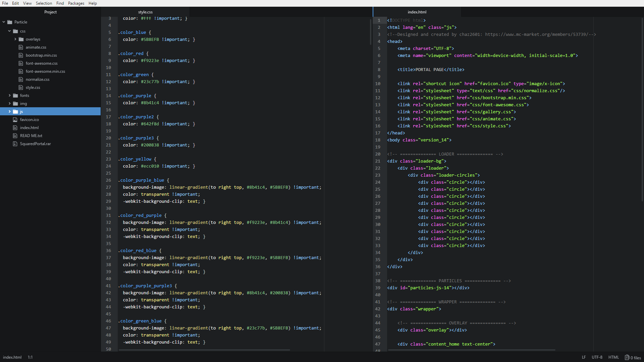644x362 pixels.
Task: Switch to the style.css tab
Action: [x=145, y=12]
